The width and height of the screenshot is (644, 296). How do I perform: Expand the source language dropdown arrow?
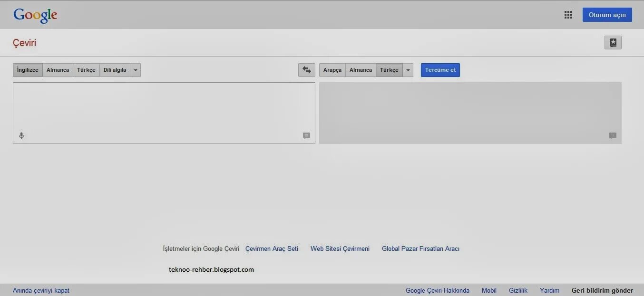coord(136,70)
